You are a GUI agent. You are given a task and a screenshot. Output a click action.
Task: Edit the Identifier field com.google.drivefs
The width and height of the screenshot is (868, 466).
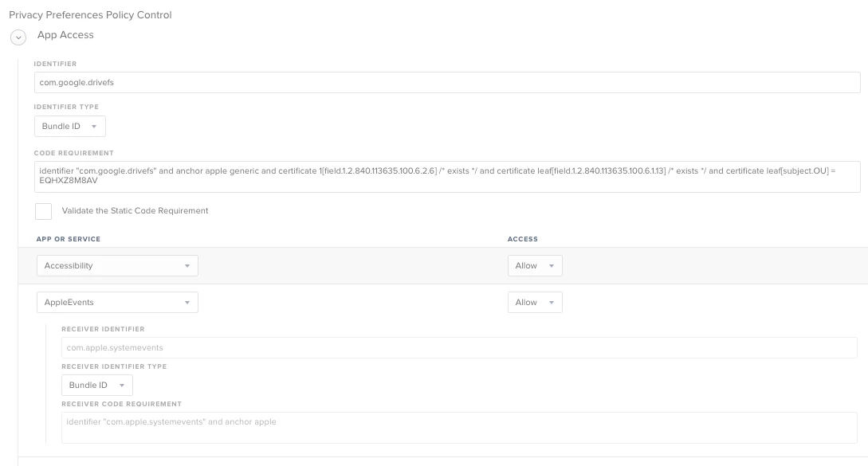click(x=447, y=83)
